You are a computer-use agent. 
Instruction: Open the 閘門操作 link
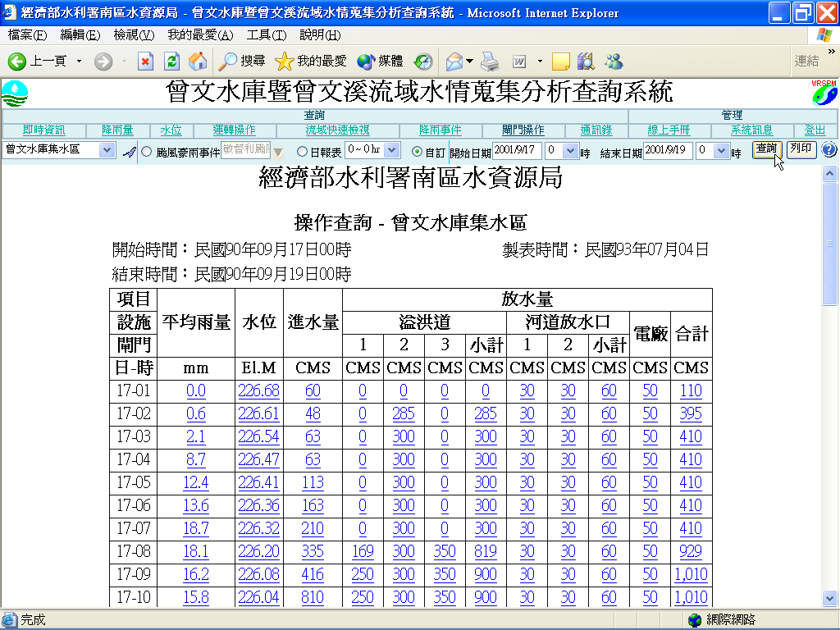pos(523,130)
